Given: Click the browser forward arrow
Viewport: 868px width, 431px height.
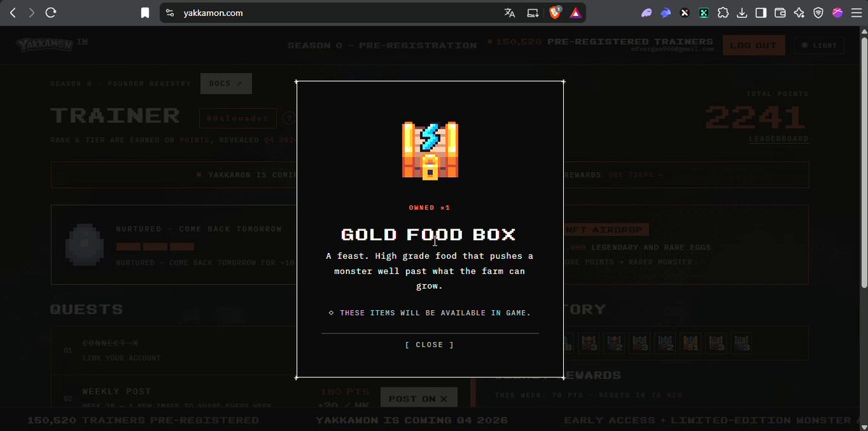Looking at the screenshot, I should tap(32, 13).
